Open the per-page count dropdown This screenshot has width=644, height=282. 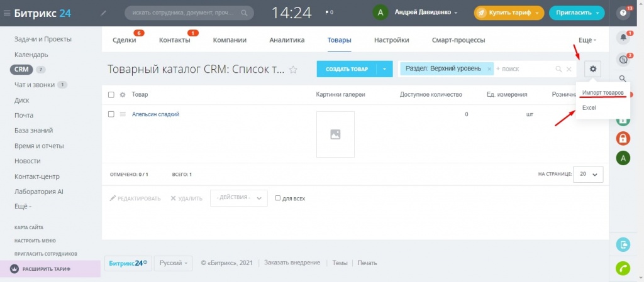588,174
